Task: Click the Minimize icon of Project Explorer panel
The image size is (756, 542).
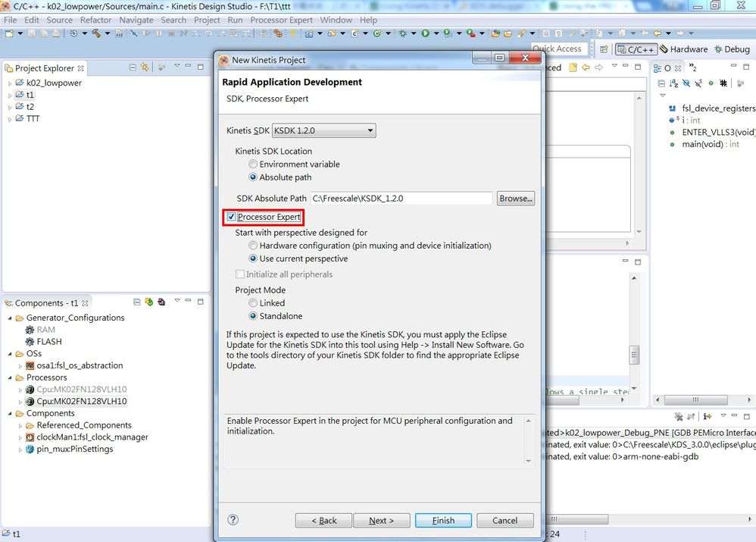Action: [189, 66]
